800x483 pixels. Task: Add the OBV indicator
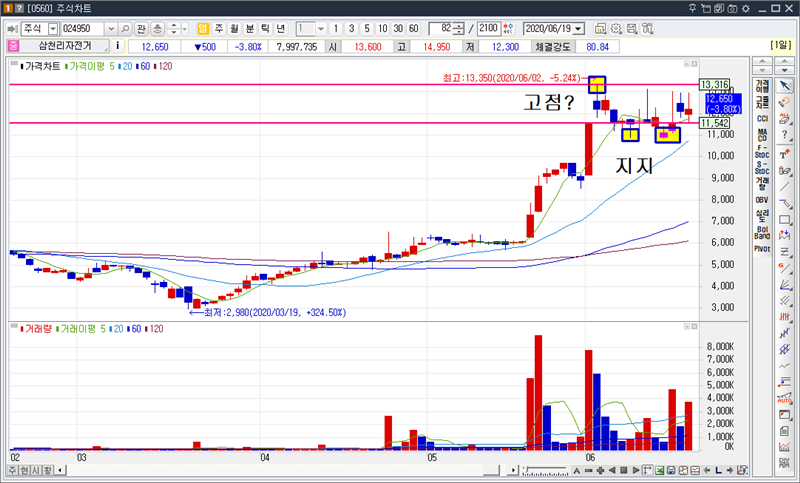[x=762, y=200]
